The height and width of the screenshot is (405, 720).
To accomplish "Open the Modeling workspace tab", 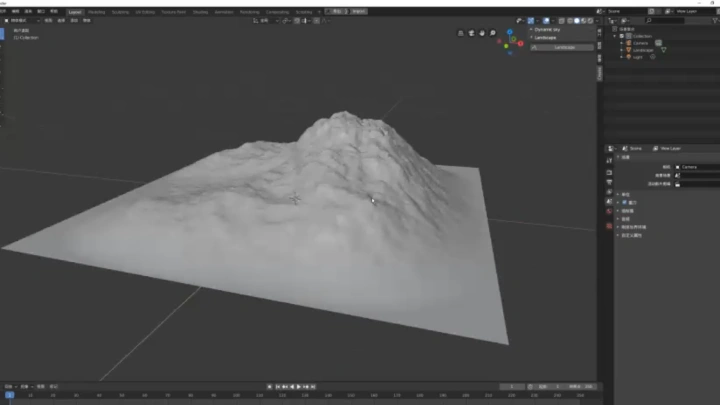I will pos(96,12).
